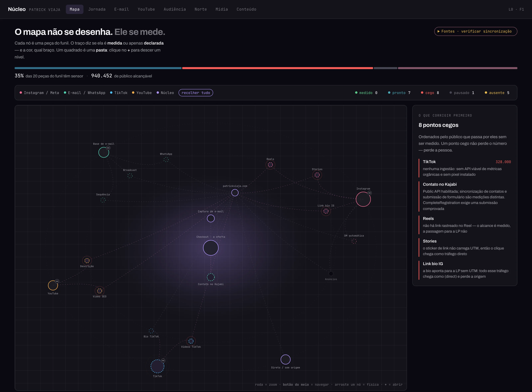The height and width of the screenshot is (392, 532).
Task: Select the WhatsApp node
Action: [166, 159]
